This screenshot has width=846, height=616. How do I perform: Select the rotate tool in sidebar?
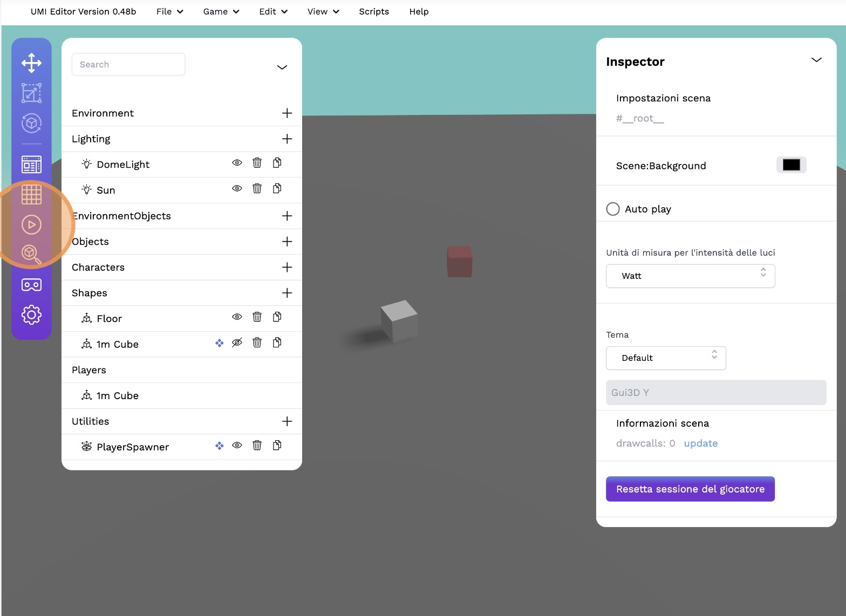(x=31, y=123)
